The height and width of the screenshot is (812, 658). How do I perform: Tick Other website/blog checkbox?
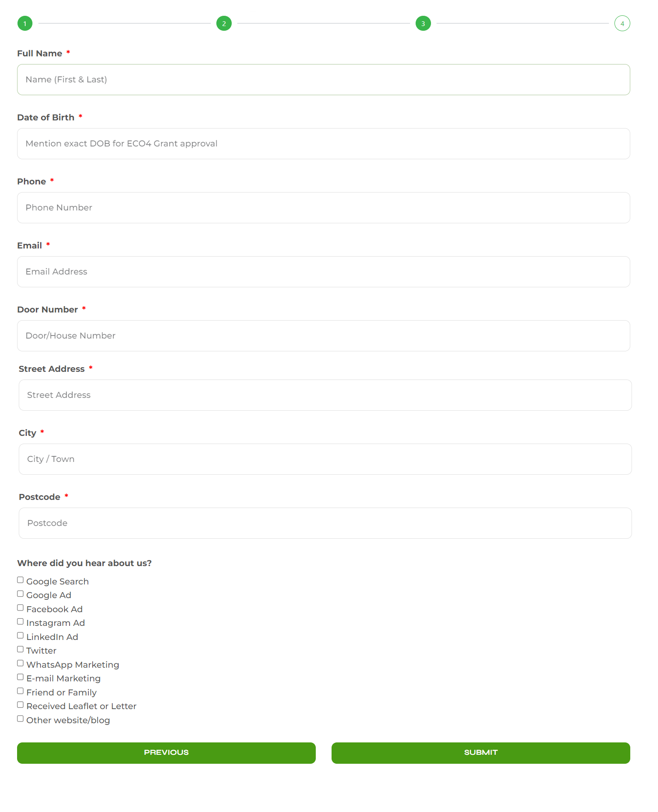point(20,719)
